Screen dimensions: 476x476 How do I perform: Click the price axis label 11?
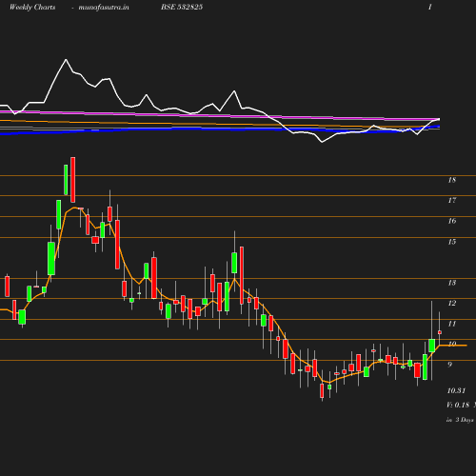pos(452,324)
